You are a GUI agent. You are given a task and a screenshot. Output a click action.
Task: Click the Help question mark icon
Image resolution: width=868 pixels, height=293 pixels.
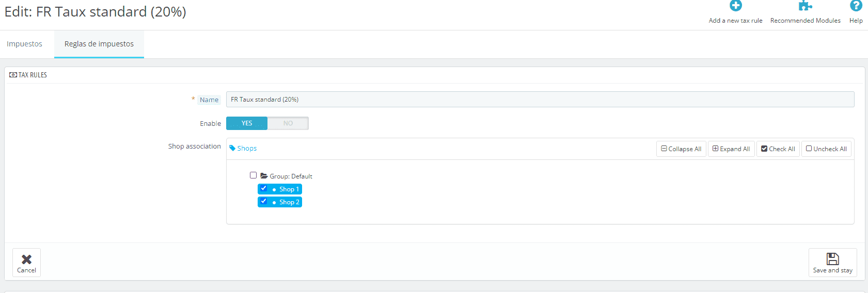coord(856,6)
